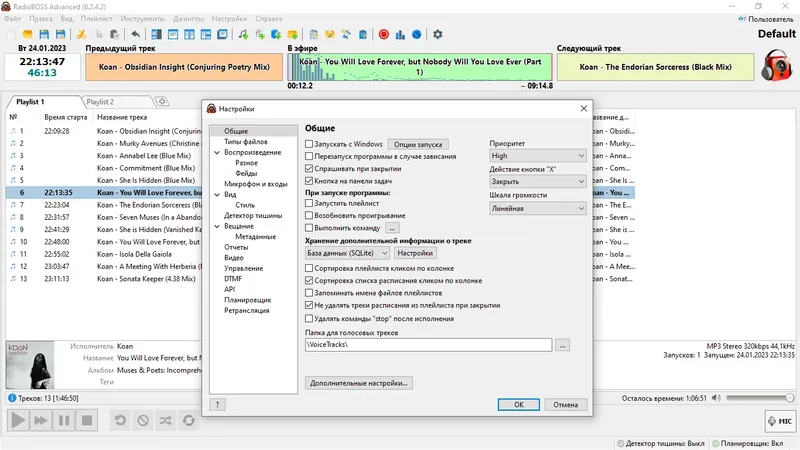The height and width of the screenshot is (450, 800).
Task: Uncheck 'Спрашивать при закрытии' checkbox
Action: pyautogui.click(x=309, y=168)
